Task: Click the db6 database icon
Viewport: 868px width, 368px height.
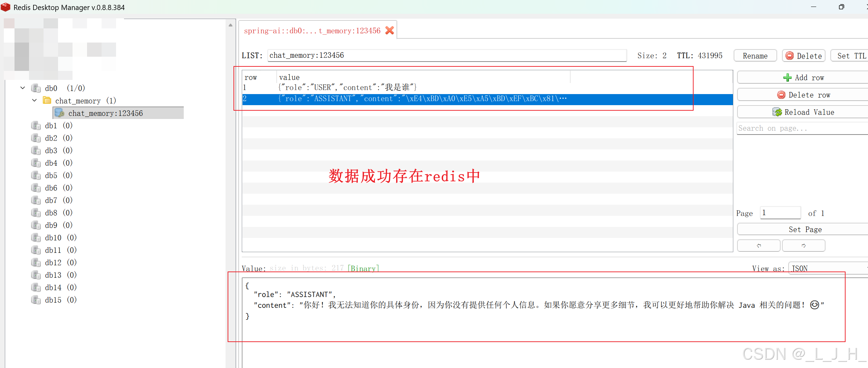Action: 36,187
